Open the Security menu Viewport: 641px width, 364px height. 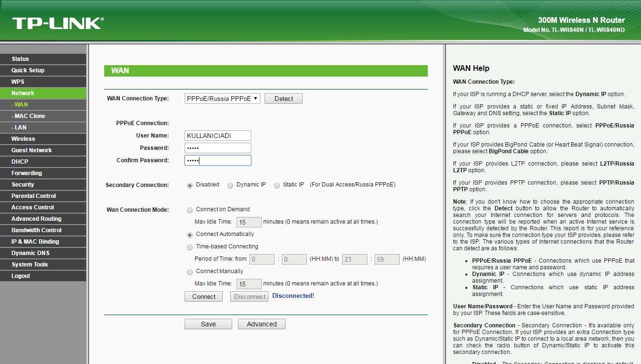pyautogui.click(x=43, y=185)
